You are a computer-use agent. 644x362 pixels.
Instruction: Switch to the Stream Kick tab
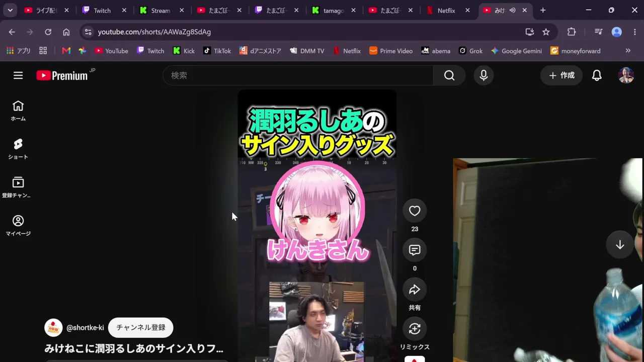point(162,10)
